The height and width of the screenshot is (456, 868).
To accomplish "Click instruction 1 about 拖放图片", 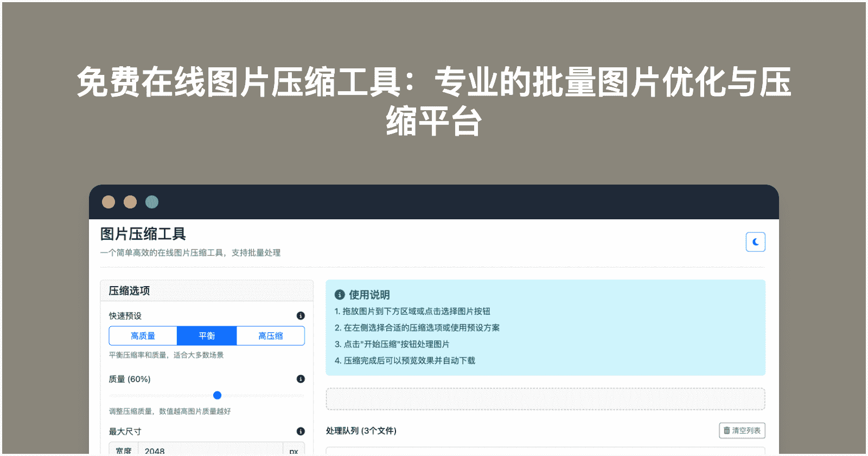I will (412, 312).
